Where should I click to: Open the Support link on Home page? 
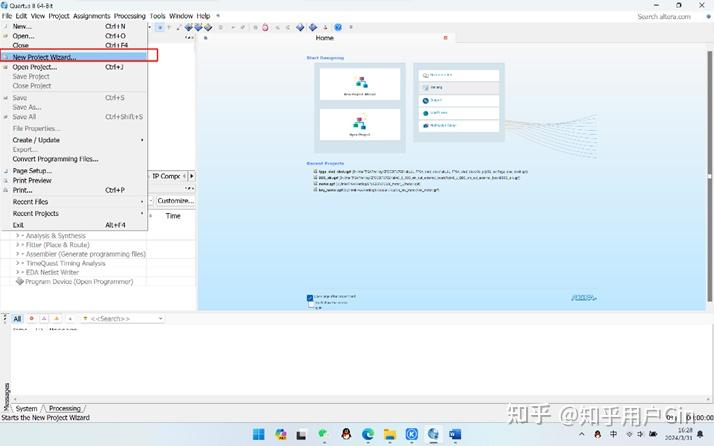[459, 100]
